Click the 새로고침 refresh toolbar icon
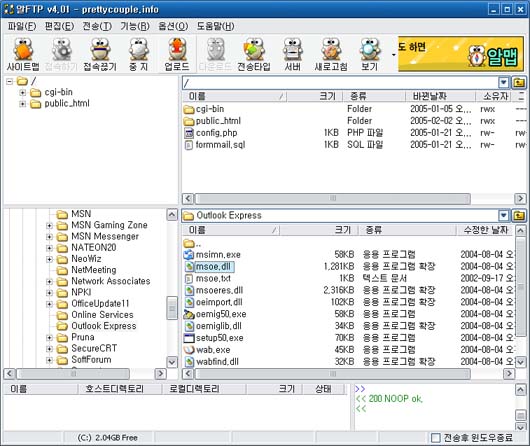This screenshot has width=530, height=446. tap(331, 54)
